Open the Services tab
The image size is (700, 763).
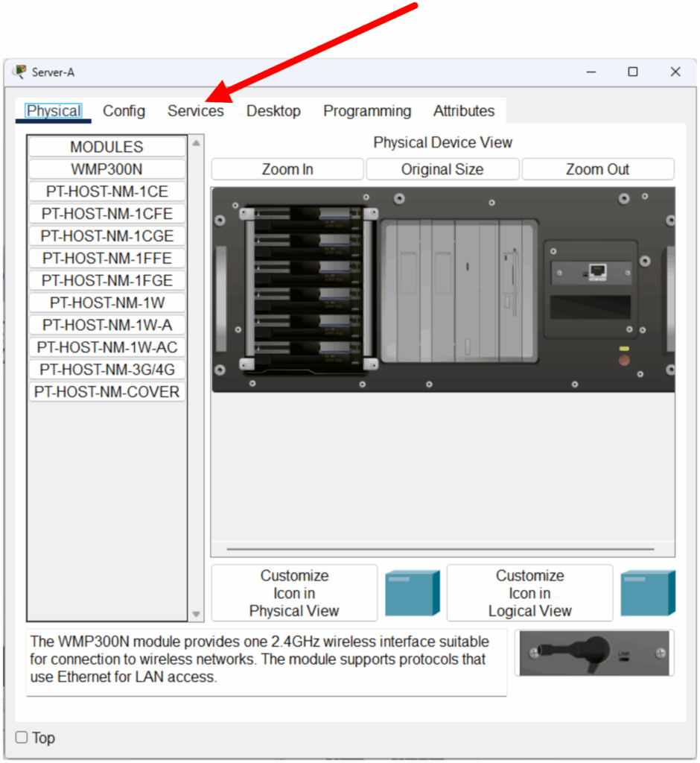pos(195,111)
